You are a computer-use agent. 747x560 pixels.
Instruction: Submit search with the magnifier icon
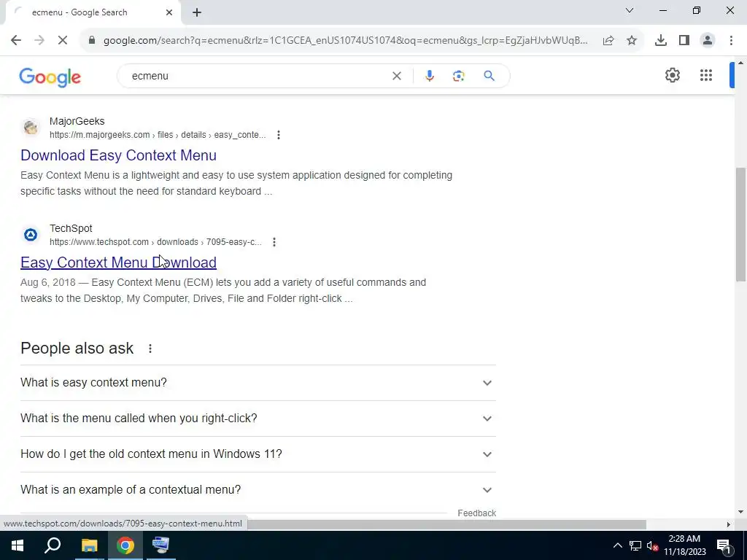click(x=489, y=76)
